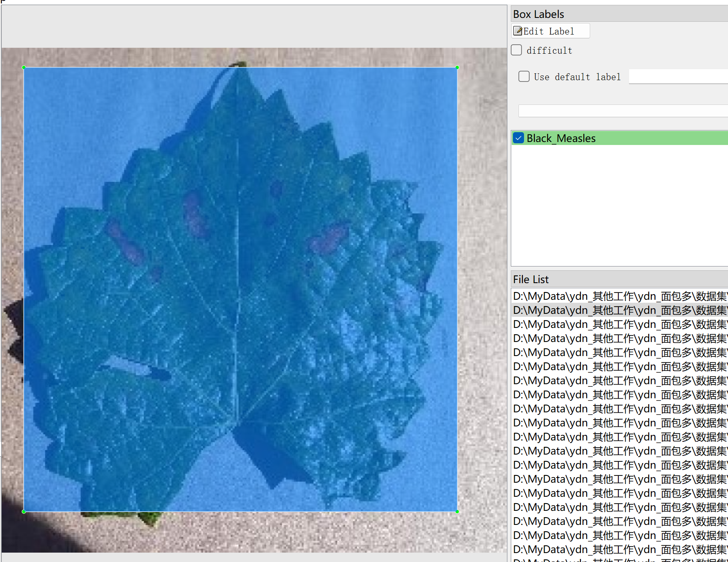Image resolution: width=728 pixels, height=562 pixels.
Task: Grab the bounding box top-right green vertex
Action: point(457,67)
